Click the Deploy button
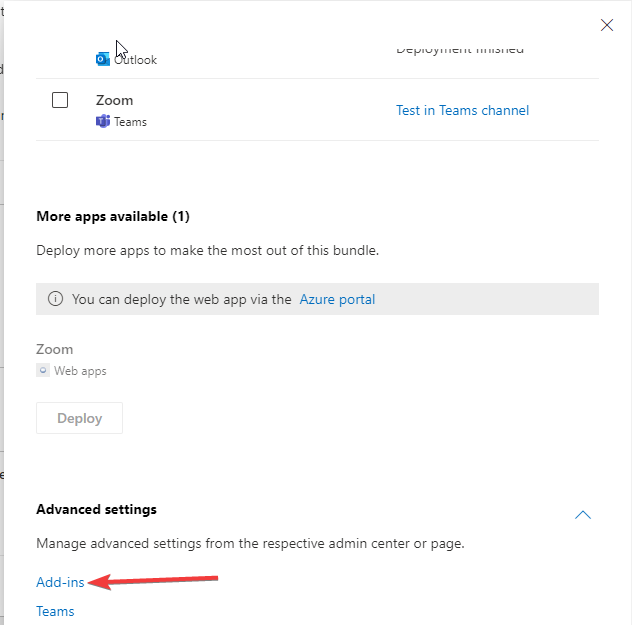 click(79, 418)
